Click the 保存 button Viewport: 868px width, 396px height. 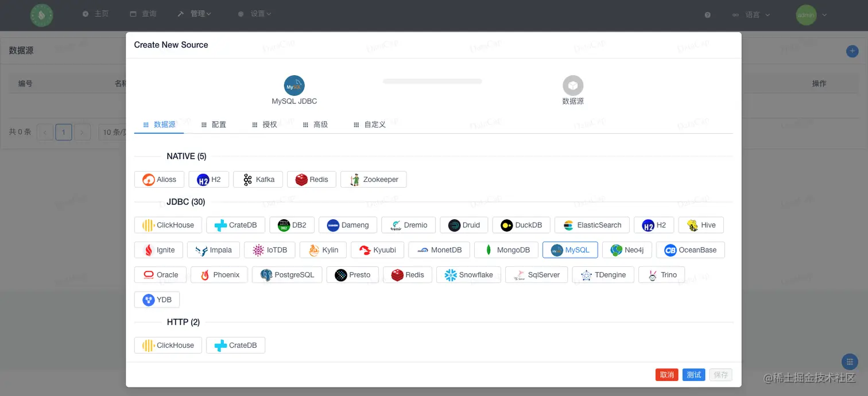pos(721,375)
